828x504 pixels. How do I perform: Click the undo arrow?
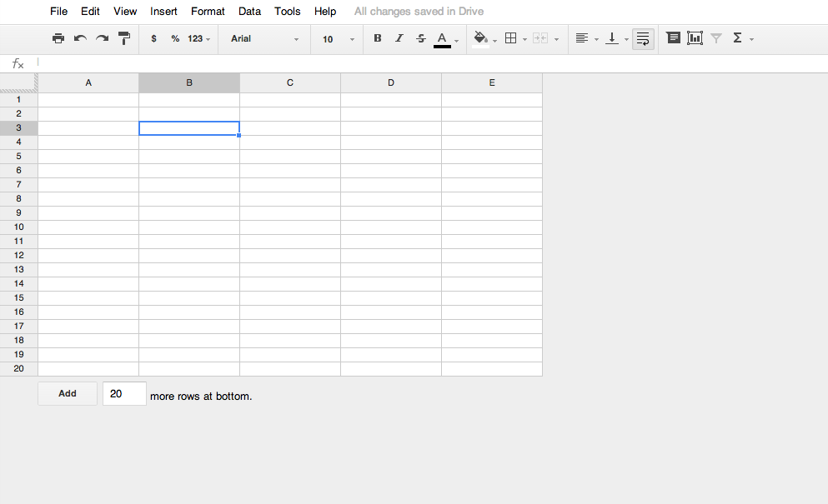coord(78,38)
